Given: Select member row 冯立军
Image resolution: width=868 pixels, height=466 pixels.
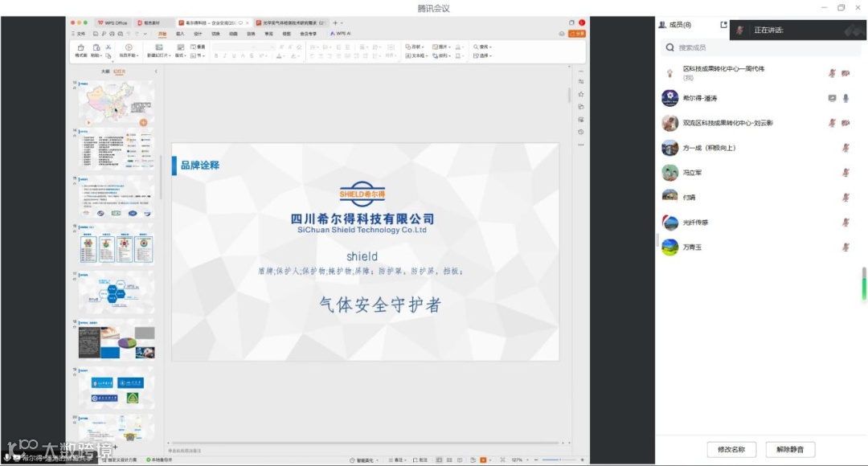Looking at the screenshot, I should (761, 173).
